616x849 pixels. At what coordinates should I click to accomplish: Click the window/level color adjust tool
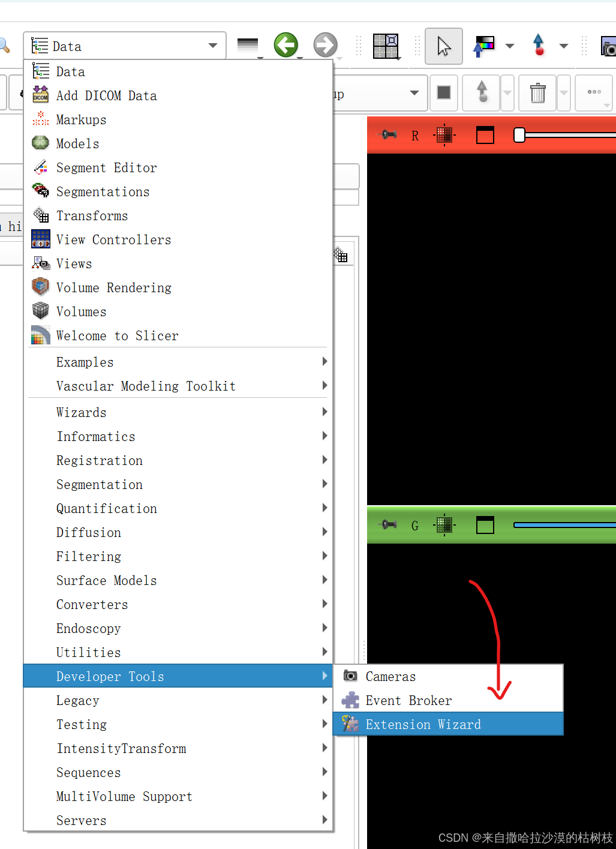tap(484, 46)
